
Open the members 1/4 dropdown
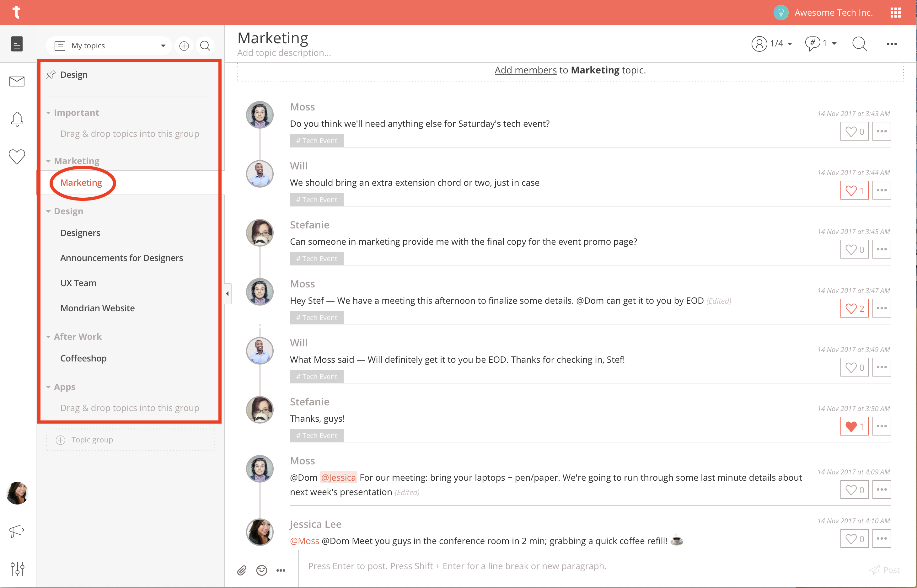tap(772, 44)
